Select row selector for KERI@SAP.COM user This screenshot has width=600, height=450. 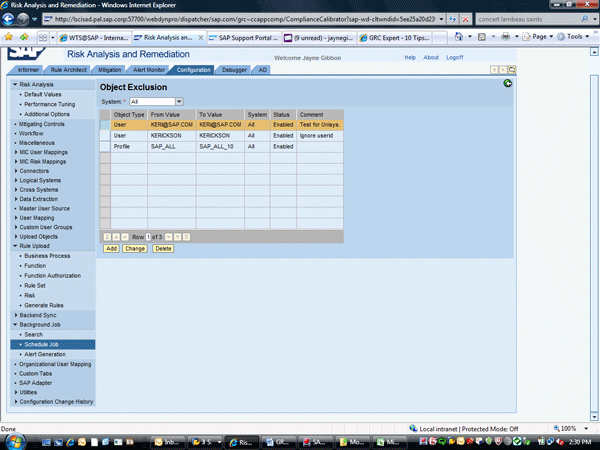pos(105,125)
